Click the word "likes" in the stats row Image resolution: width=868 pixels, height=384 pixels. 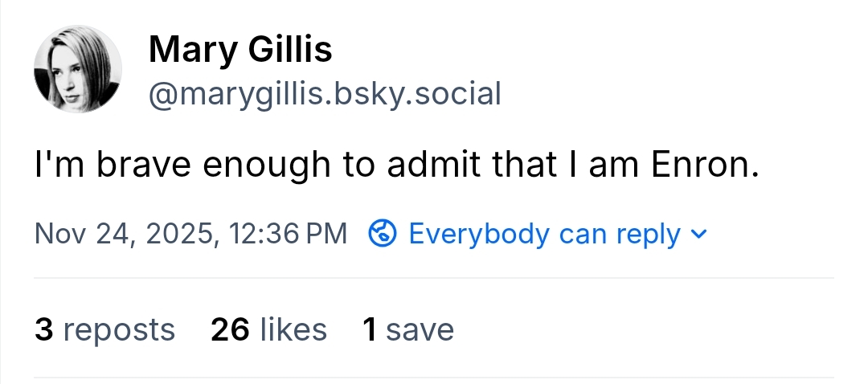tap(293, 329)
